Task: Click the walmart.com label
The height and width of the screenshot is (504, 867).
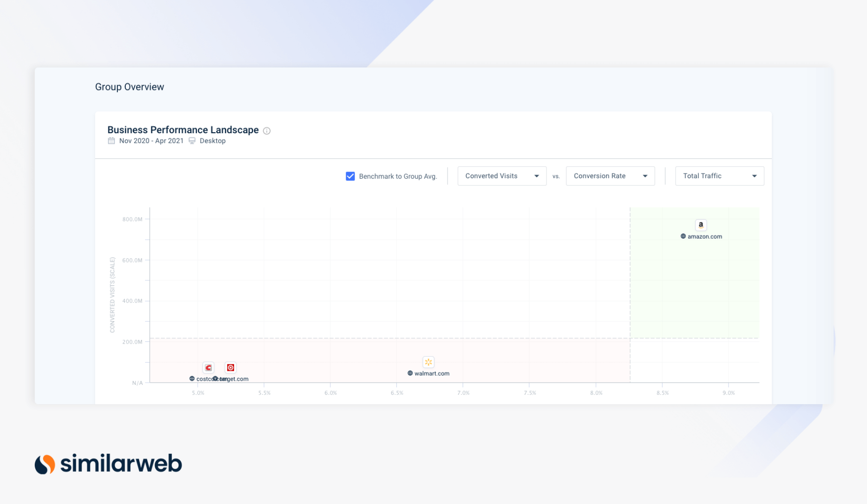Action: pyautogui.click(x=432, y=374)
